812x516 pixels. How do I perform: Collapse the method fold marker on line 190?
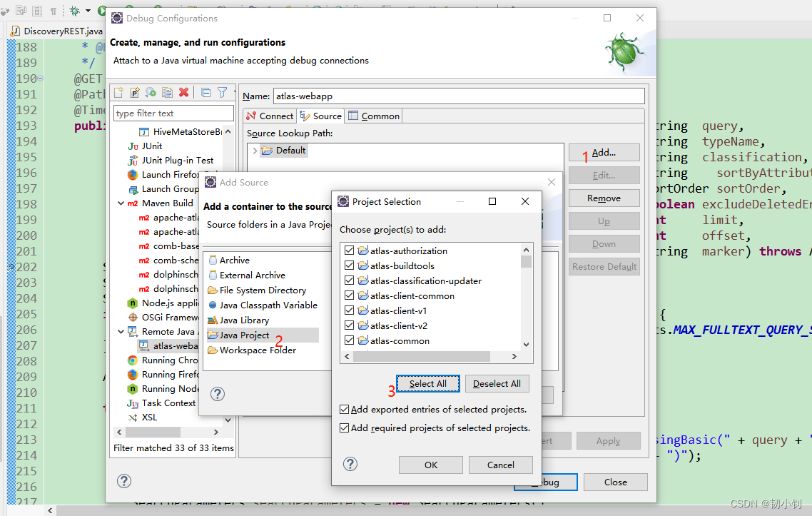click(x=41, y=79)
